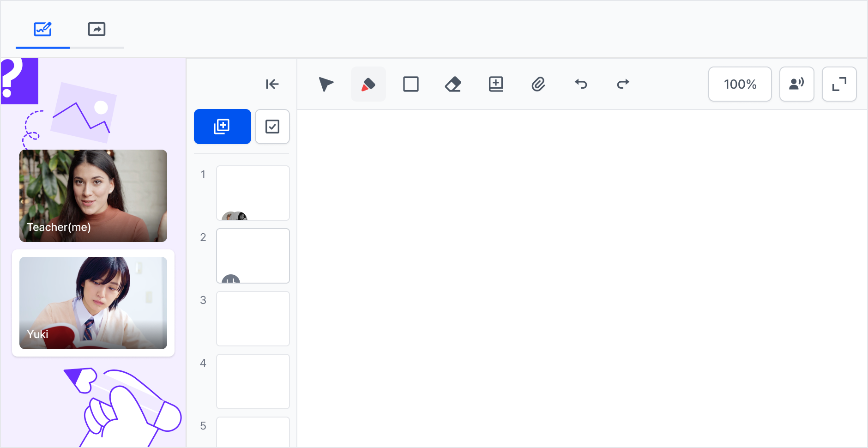Click participant avatar on slide 2
The width and height of the screenshot is (868, 448).
231,278
